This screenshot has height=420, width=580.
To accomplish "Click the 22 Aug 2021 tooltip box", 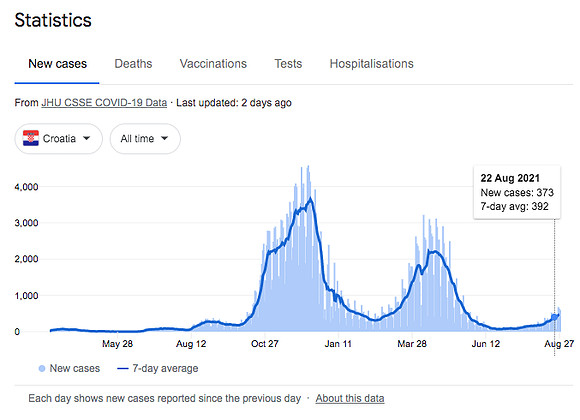I will point(517,192).
